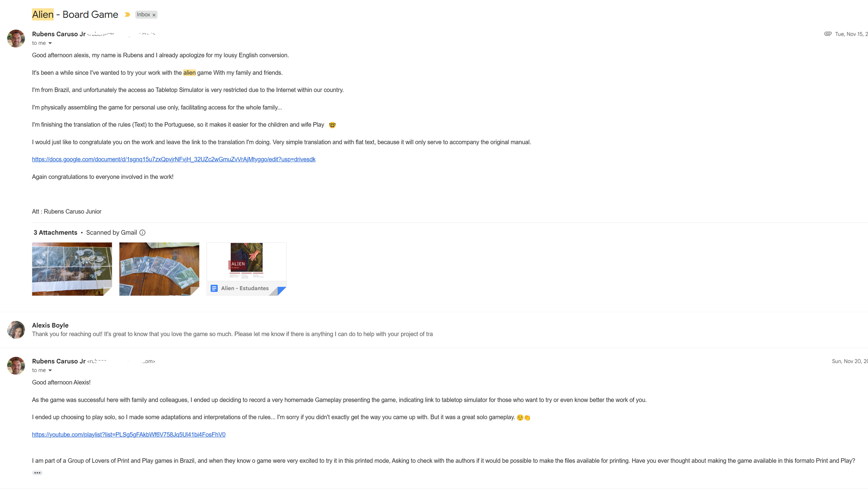Click the yellow importance marker beside subject
Image resolution: width=868 pixels, height=493 pixels.
tap(127, 15)
